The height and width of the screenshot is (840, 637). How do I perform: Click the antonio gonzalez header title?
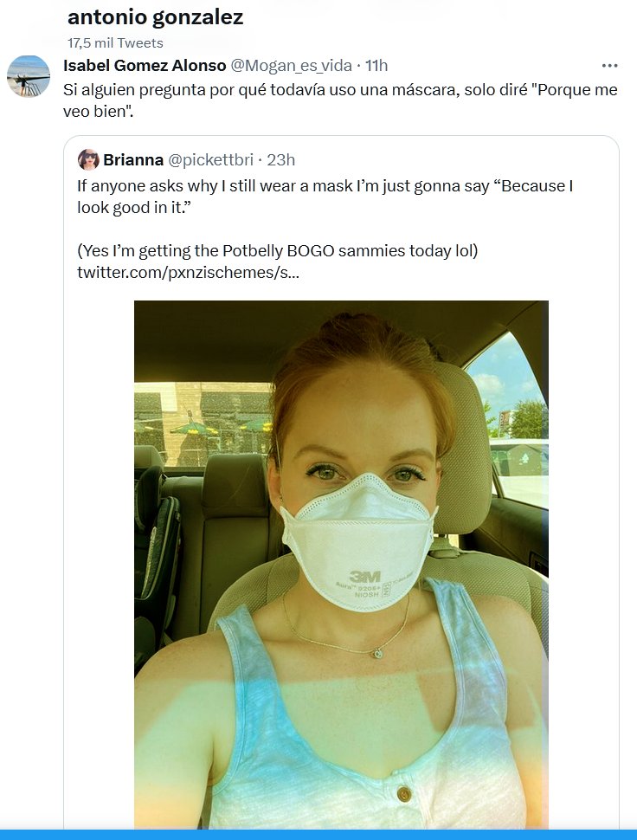point(155,17)
